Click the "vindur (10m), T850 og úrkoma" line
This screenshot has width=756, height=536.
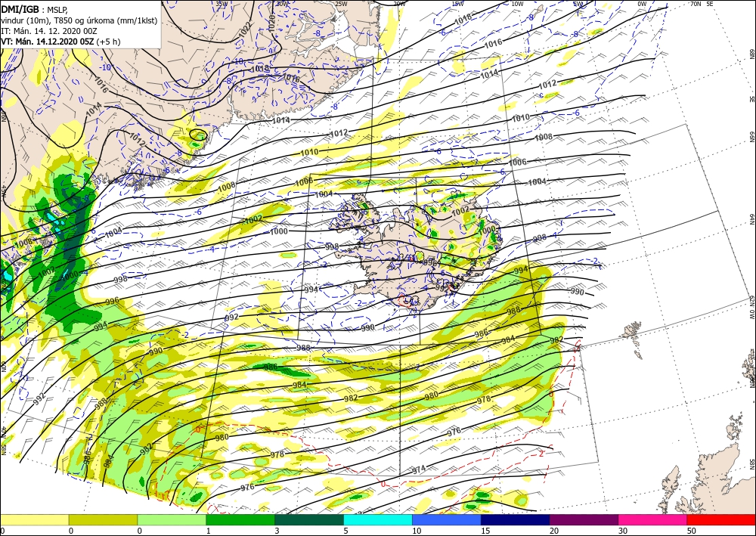[79, 20]
